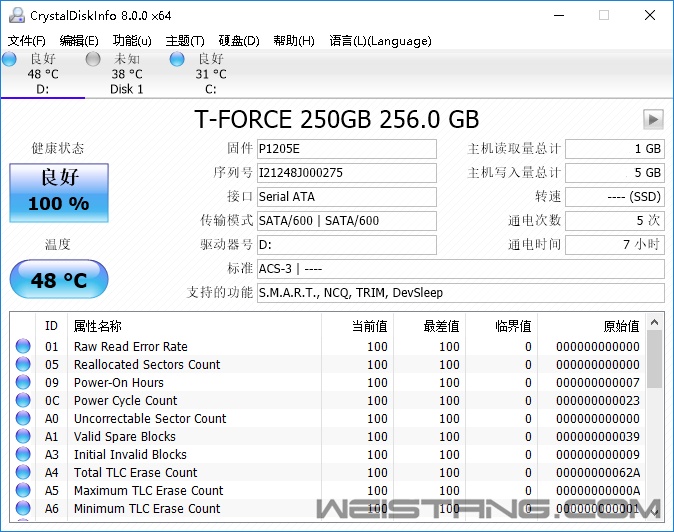Click the T-FORCE 250GB 256.0 GB model title

coord(337,119)
